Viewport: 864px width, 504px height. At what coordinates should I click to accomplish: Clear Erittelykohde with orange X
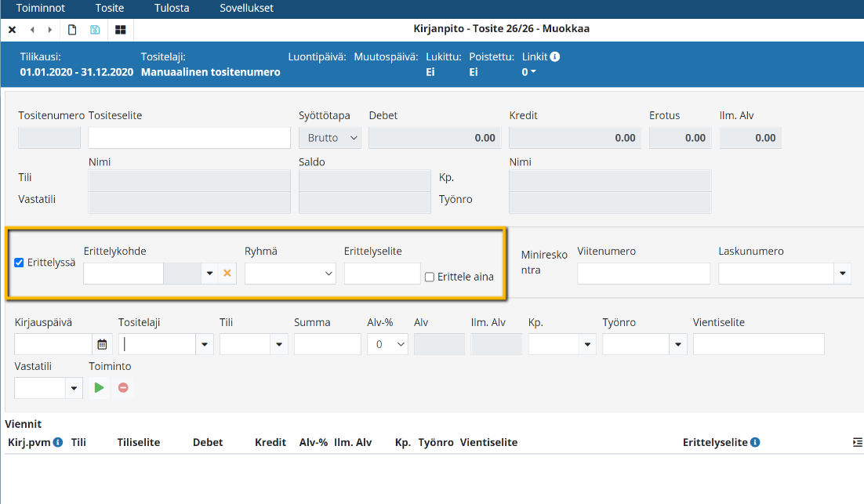(x=227, y=274)
